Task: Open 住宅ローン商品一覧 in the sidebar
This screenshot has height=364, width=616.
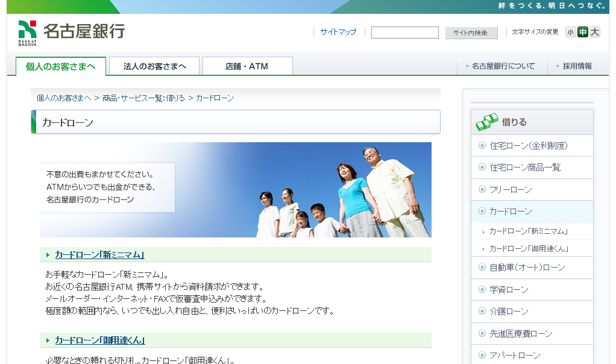Action: coord(525,168)
